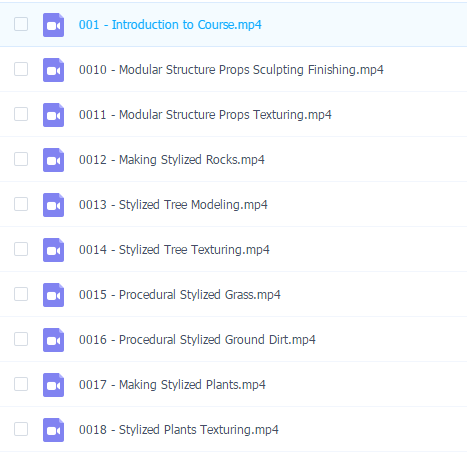Click video icon for 001 Introduction to Course
The width and height of the screenshot is (467, 455).
point(53,25)
